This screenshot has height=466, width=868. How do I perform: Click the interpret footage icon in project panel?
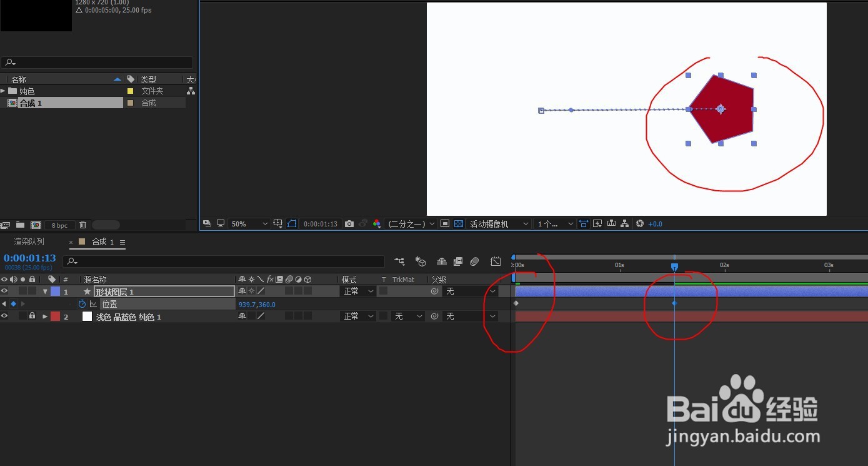(6, 225)
